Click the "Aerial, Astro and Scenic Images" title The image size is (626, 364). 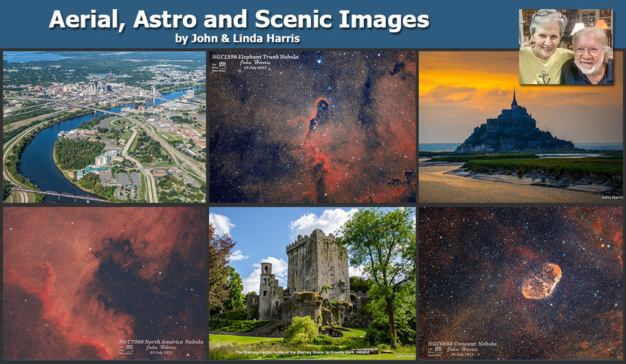click(239, 20)
